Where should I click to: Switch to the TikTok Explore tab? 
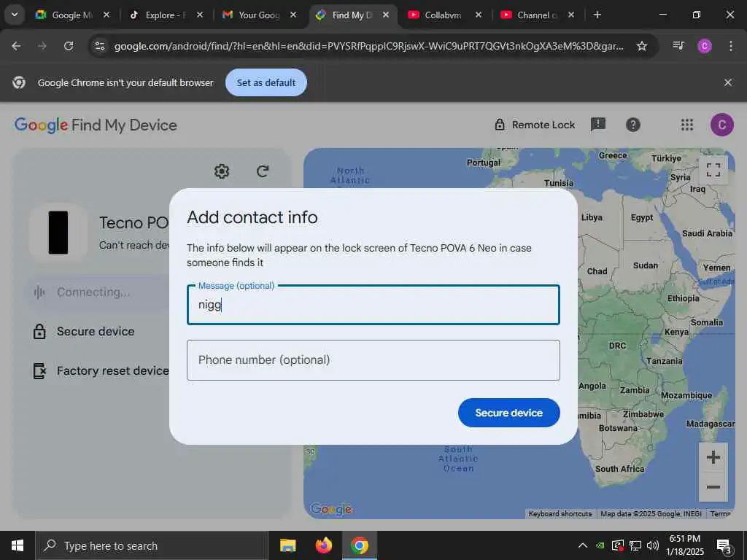166,15
